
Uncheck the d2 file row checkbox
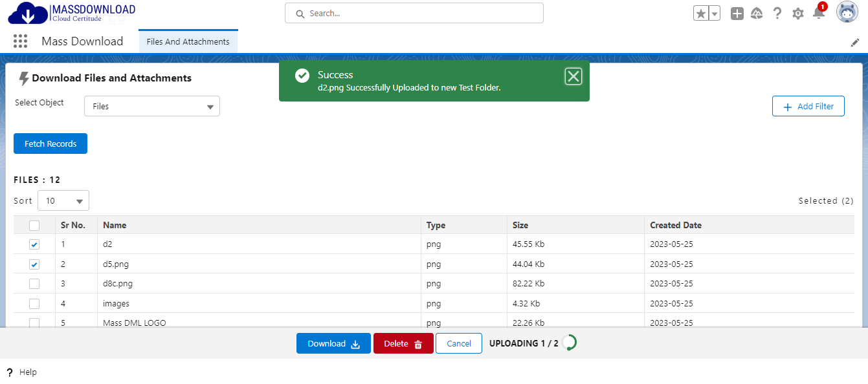(34, 244)
